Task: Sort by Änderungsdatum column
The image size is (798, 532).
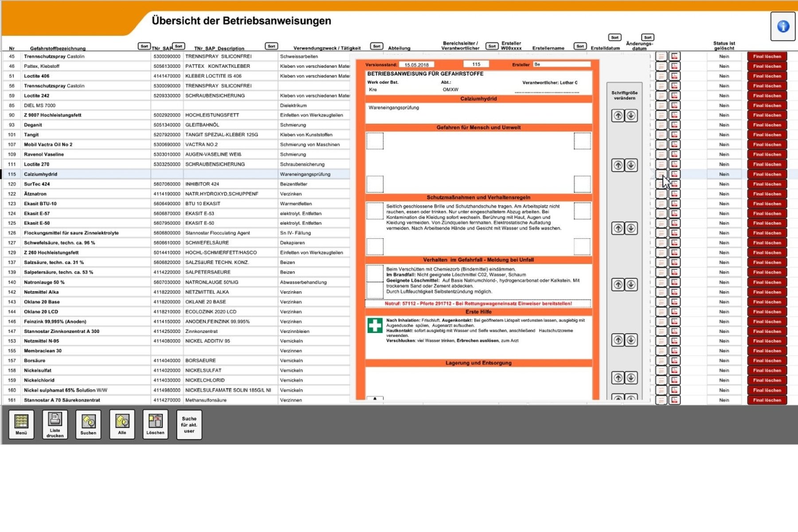Action: [x=648, y=37]
